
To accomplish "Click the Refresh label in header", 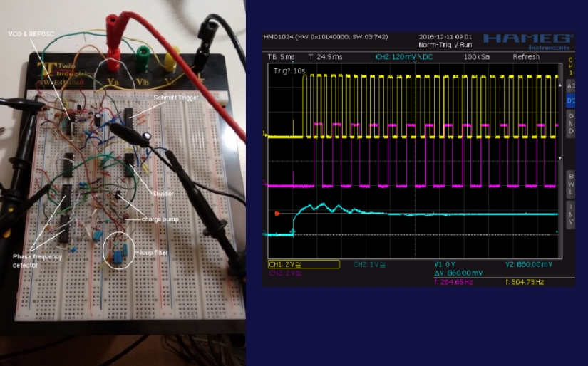I will [526, 57].
